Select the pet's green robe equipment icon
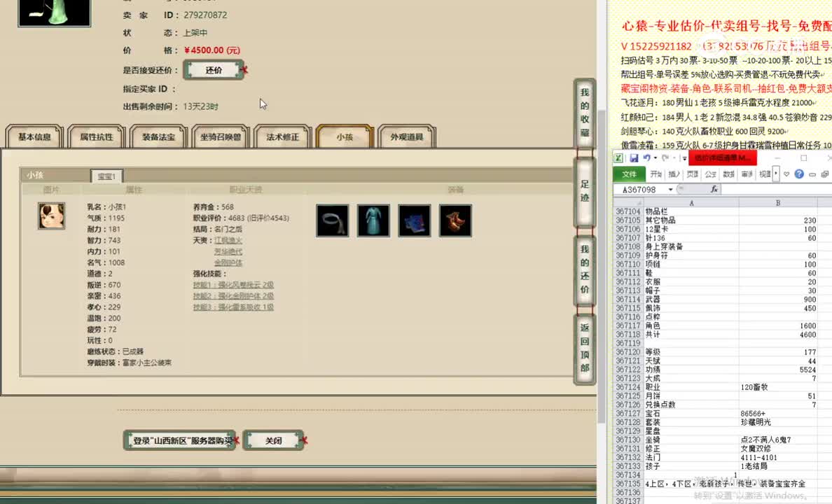Screen dimensions: 832x504 373,220
